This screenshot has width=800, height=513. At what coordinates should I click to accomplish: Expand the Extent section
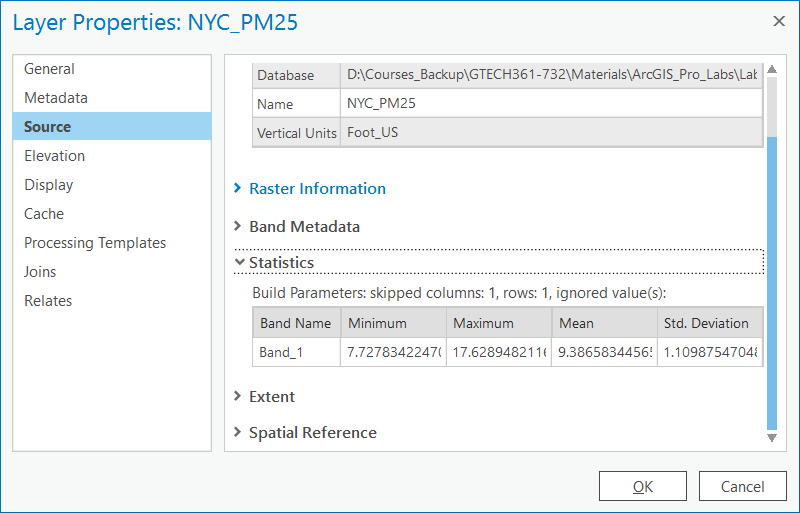[x=271, y=397]
